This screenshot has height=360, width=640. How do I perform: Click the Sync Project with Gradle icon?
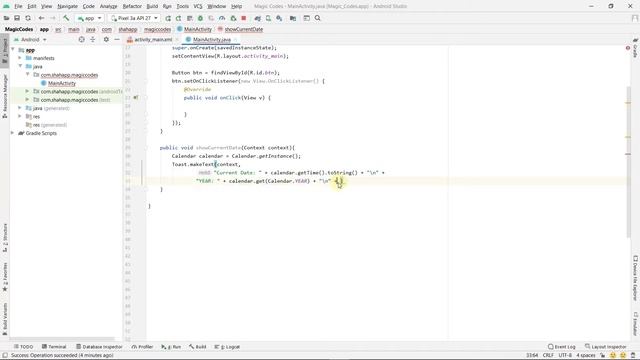[x=258, y=18]
